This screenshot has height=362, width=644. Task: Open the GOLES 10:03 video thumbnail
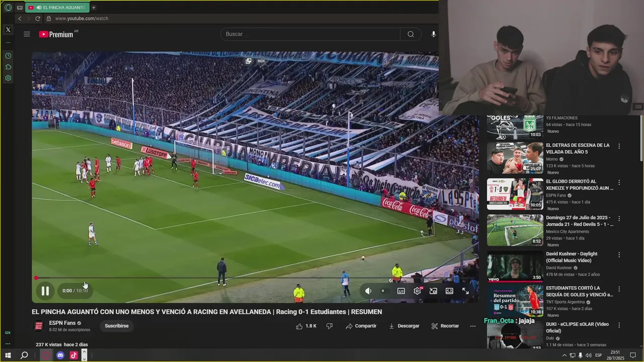[515, 127]
